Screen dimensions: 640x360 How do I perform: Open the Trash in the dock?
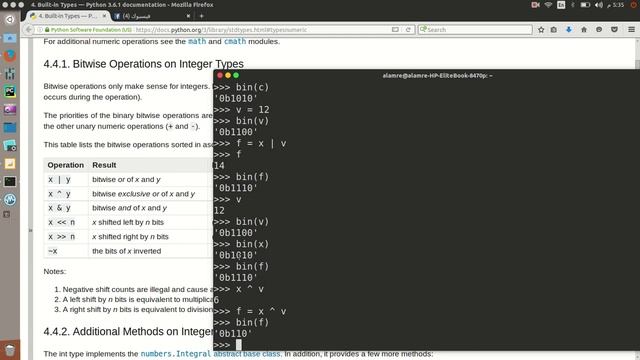[10, 349]
